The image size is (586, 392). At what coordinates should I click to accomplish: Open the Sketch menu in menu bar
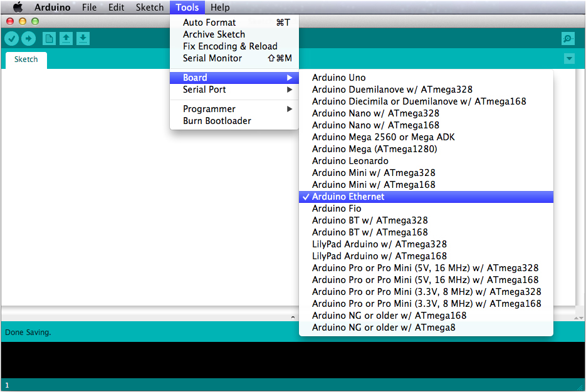click(x=150, y=7)
